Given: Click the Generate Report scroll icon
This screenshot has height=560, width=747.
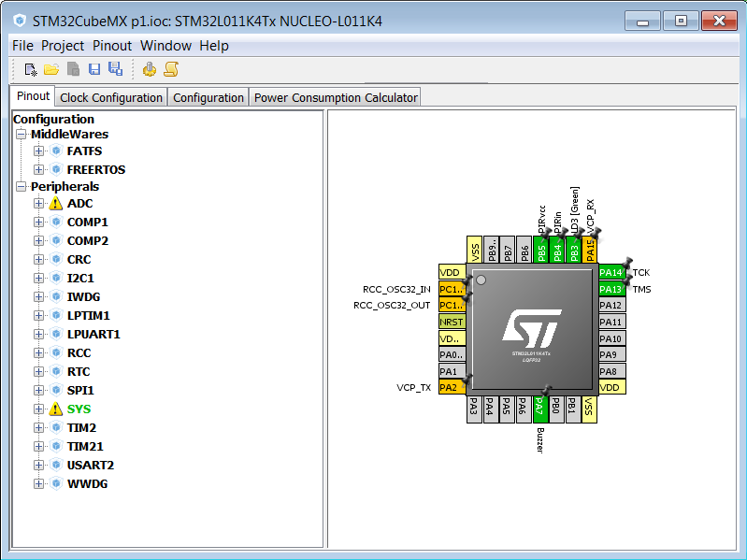Looking at the screenshot, I should coord(171,69).
